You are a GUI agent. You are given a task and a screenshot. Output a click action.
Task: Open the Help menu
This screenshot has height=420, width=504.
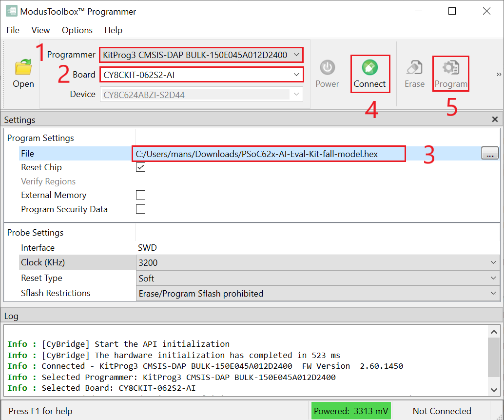(x=113, y=30)
